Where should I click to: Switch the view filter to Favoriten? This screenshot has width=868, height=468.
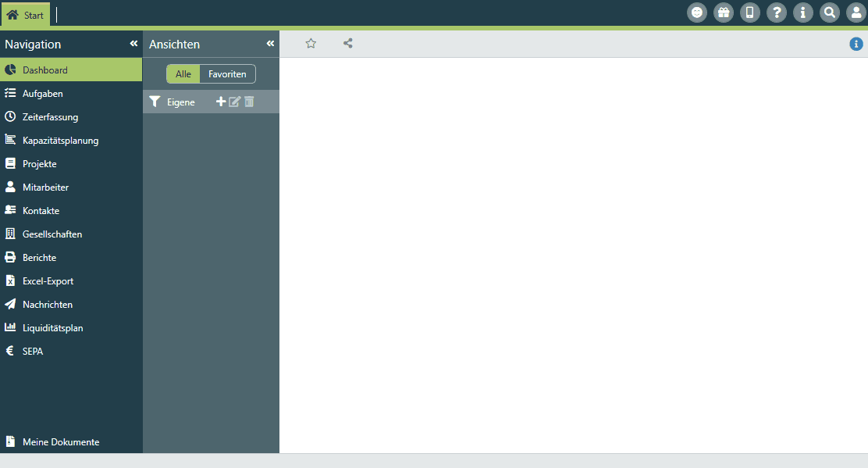(x=227, y=74)
